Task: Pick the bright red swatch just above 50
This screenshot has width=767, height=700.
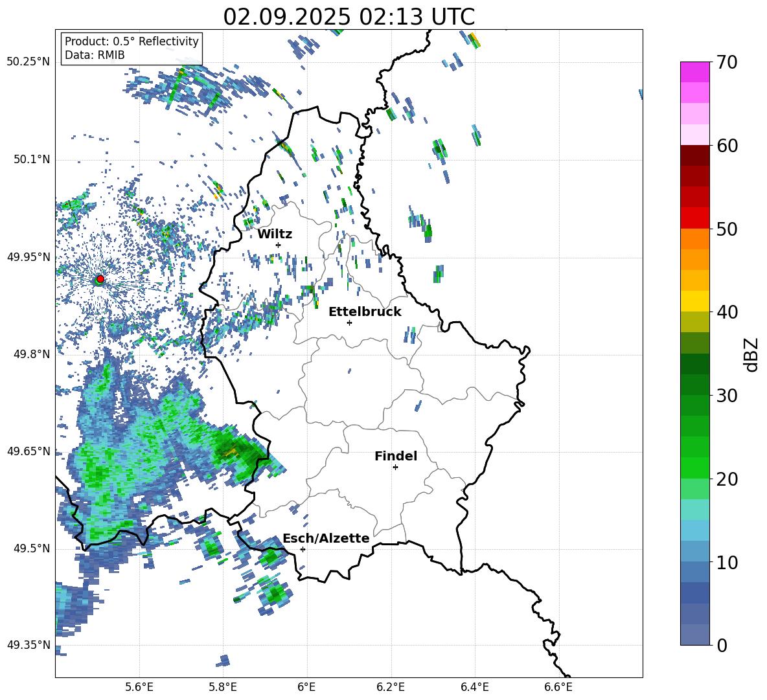Action: tap(694, 218)
